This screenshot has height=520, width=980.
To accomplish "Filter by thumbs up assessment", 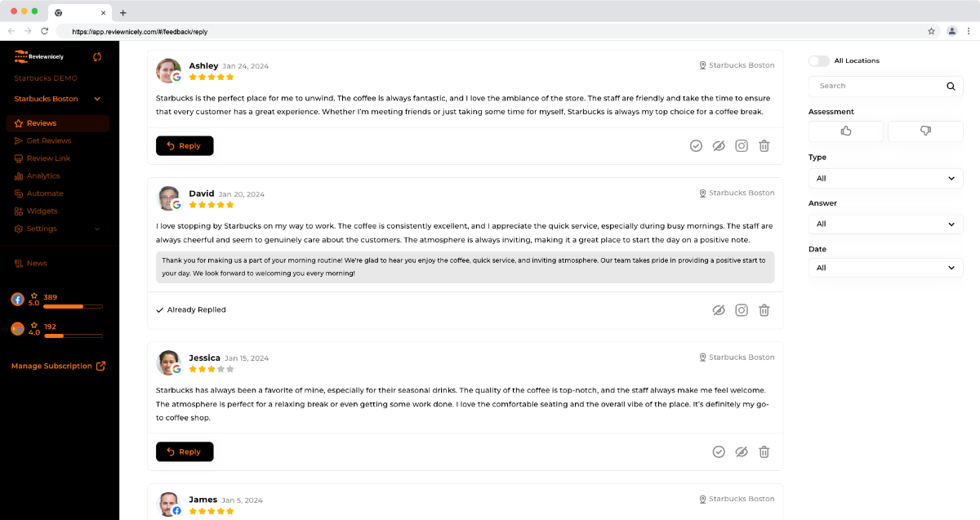I will coord(846,131).
